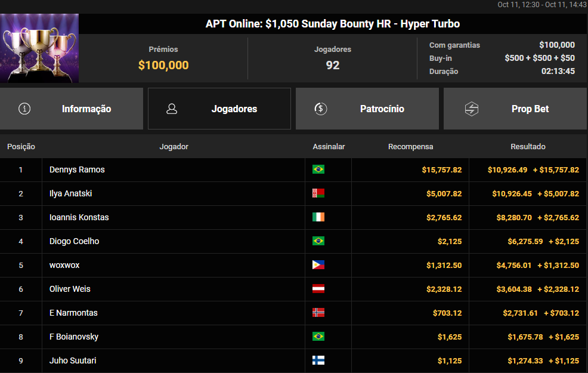The image size is (588, 373).
Task: Click the Buy-in value $500 + $500 + $50
Action: tap(540, 58)
